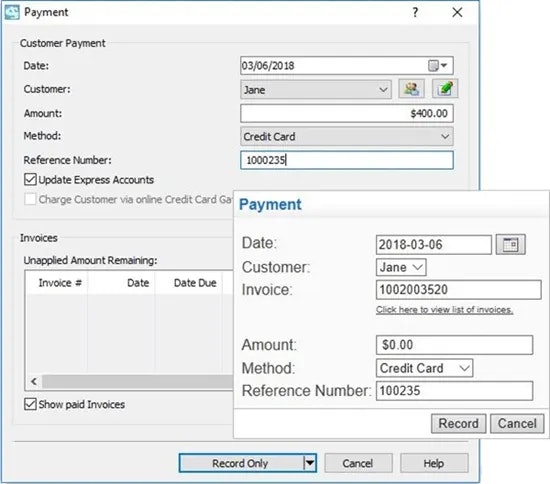Screen dimensions: 550x484
Task: Click the left scroll arrow in invoices list
Action: [34, 381]
